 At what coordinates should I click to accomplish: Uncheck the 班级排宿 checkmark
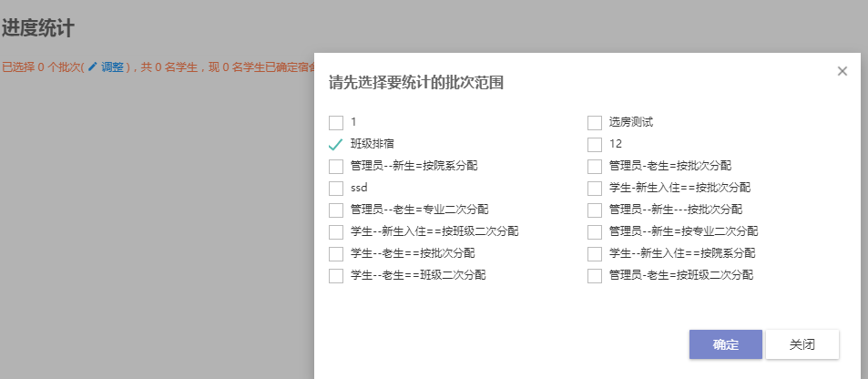point(336,145)
